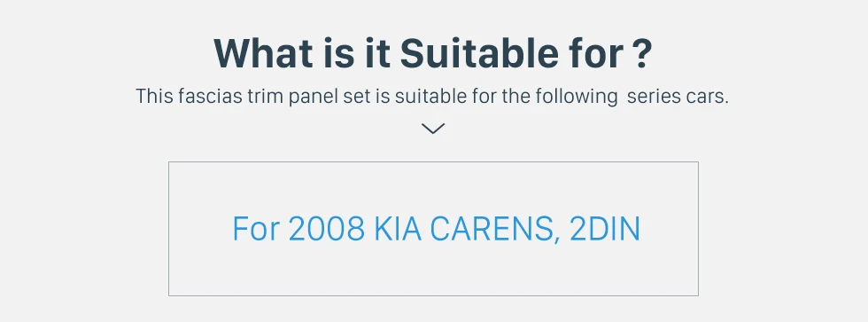Click the word 'following' in the subtitle
Viewport: 868px width, 322px height.
(x=577, y=97)
